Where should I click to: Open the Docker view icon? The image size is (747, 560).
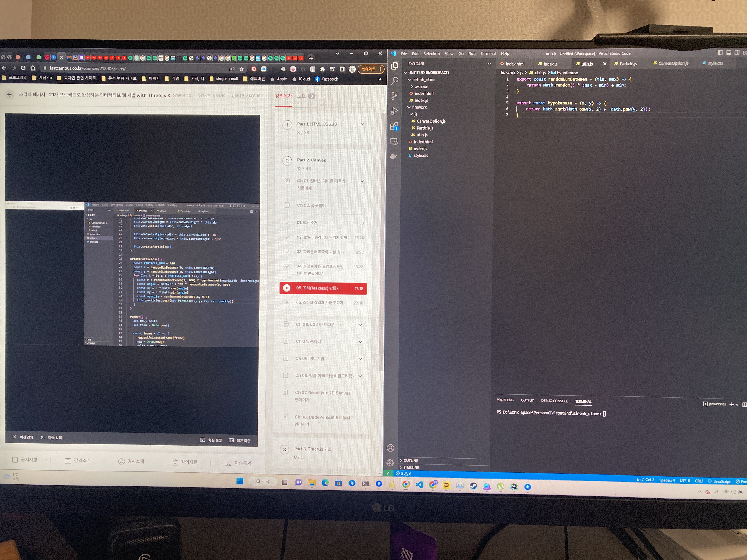394,156
